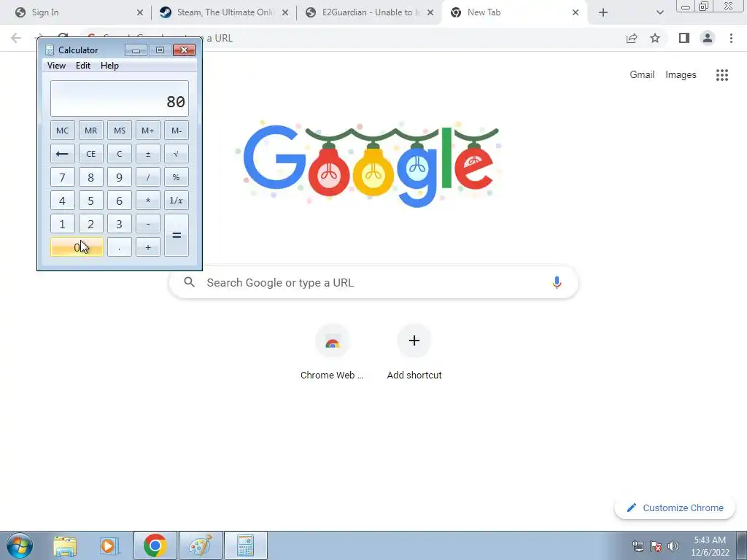
Task: Open Paint from the taskbar
Action: [x=200, y=545]
